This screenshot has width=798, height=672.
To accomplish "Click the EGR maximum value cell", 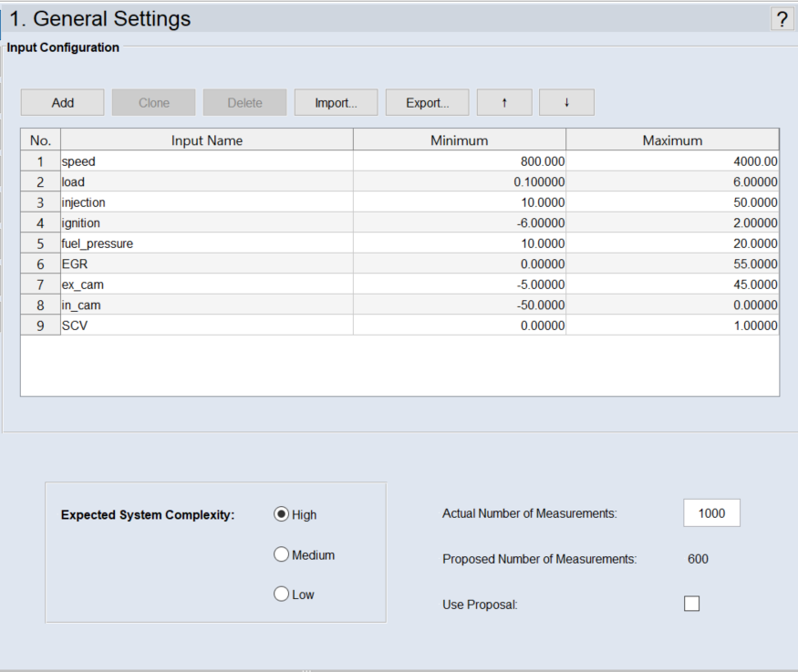I will (672, 264).
